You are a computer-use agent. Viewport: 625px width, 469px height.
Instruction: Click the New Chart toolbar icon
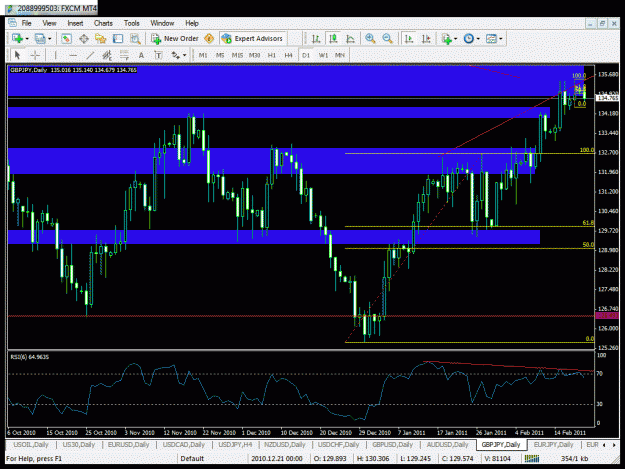[17, 39]
